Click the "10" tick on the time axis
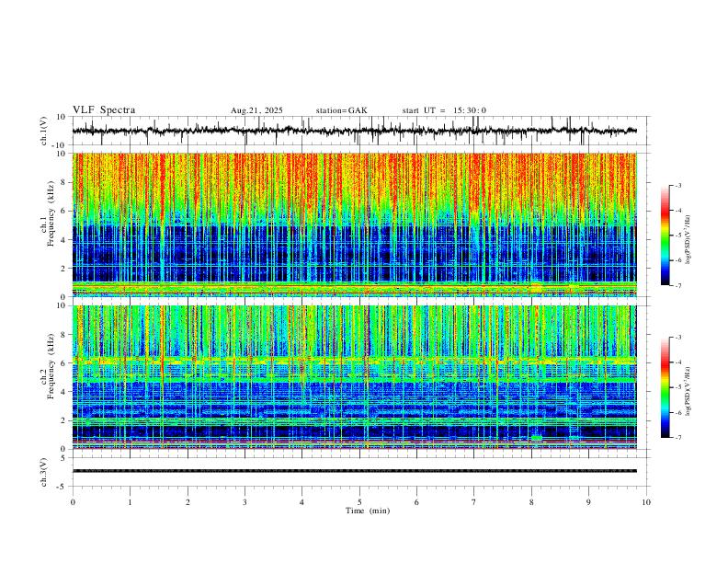The width and height of the screenshot is (728, 563). click(x=646, y=502)
